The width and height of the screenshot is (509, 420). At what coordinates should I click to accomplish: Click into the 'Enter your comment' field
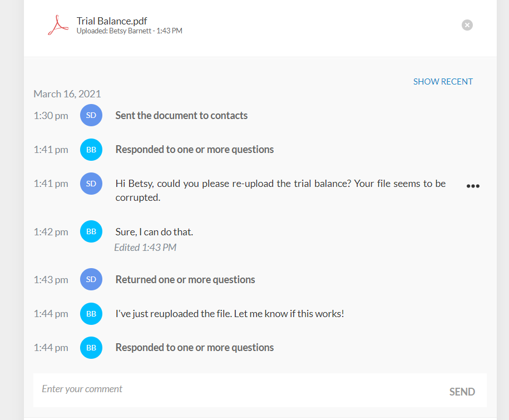(167, 389)
